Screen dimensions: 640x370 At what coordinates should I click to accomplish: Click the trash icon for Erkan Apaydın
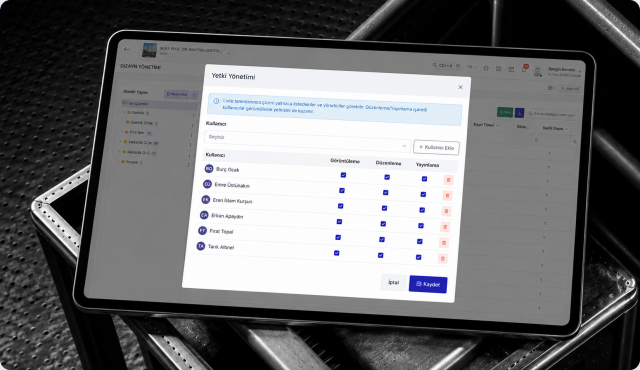coord(445,227)
